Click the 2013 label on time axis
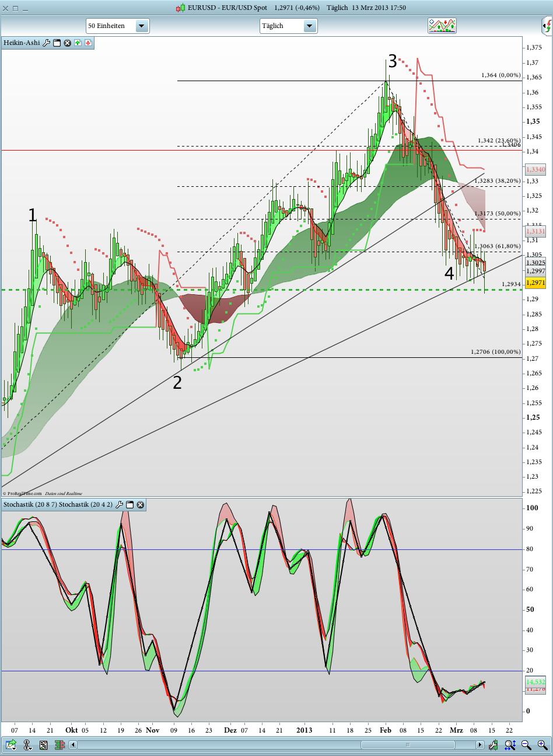The width and height of the screenshot is (553, 756). coord(304,730)
